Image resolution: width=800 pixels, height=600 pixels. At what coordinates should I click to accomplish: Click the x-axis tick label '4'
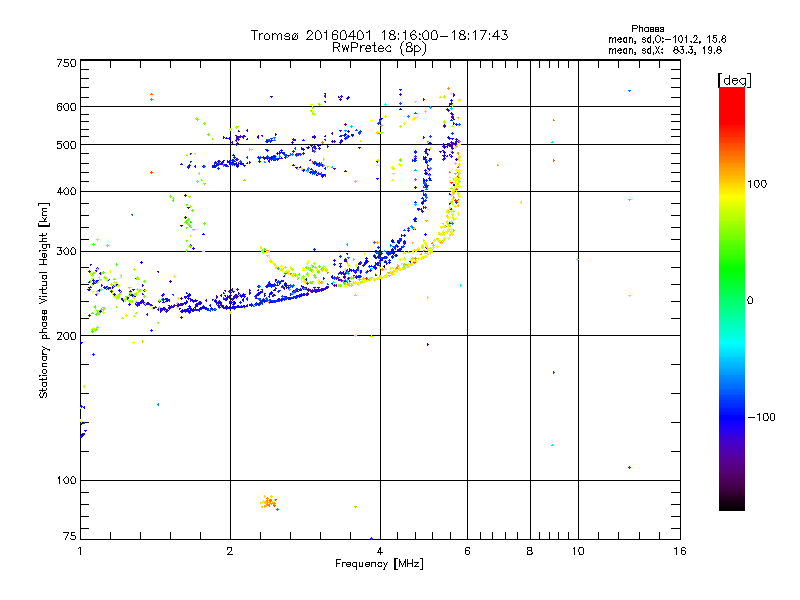pyautogui.click(x=380, y=551)
